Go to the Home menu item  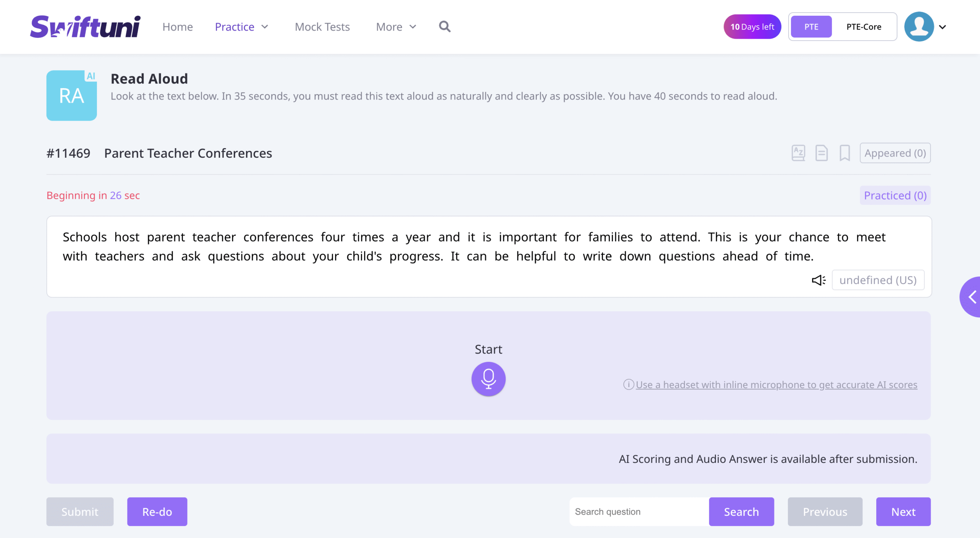coord(178,27)
